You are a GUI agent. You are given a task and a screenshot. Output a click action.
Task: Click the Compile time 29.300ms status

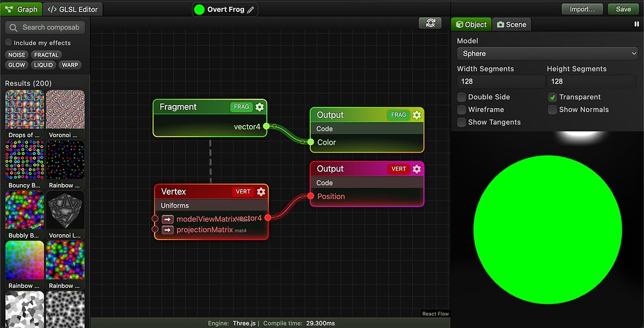click(x=299, y=324)
